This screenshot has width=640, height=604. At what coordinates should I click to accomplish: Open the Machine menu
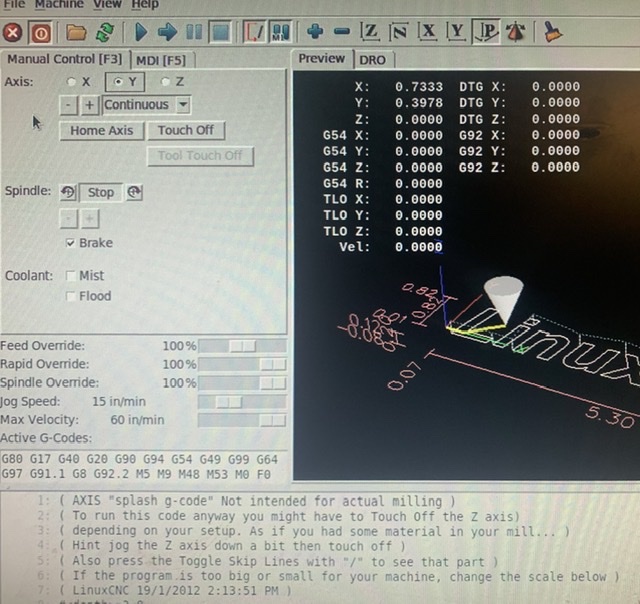(x=59, y=4)
